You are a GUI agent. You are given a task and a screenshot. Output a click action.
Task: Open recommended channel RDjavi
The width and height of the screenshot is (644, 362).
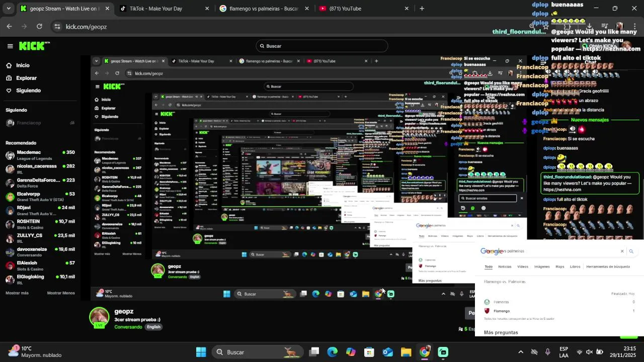click(40, 210)
